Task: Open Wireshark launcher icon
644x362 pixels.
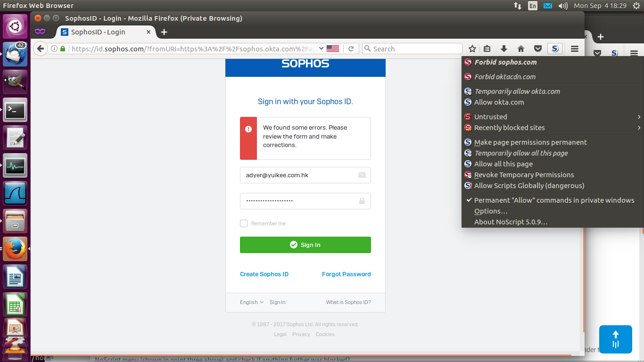Action: [15, 193]
